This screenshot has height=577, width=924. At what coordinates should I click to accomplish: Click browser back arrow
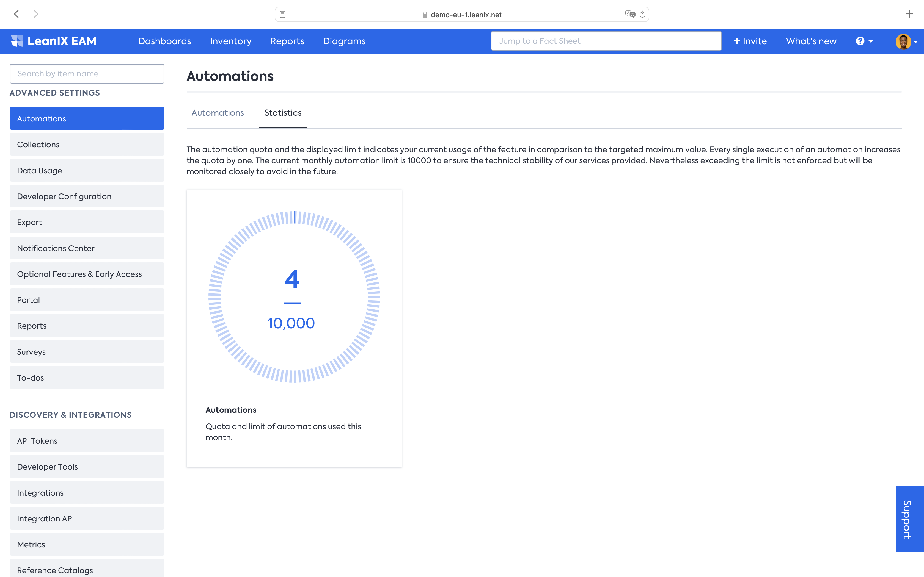(16, 14)
